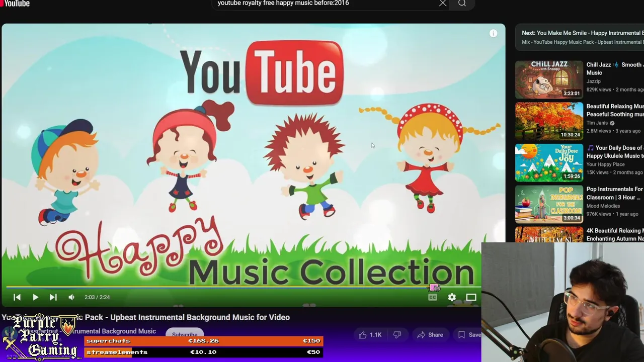Open Pop Instrumentals for Classroom thumbnail
644x362 pixels.
pos(549,204)
